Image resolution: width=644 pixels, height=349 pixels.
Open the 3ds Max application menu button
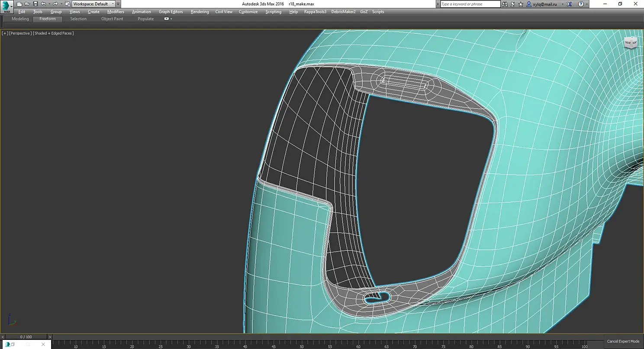pyautogui.click(x=7, y=7)
